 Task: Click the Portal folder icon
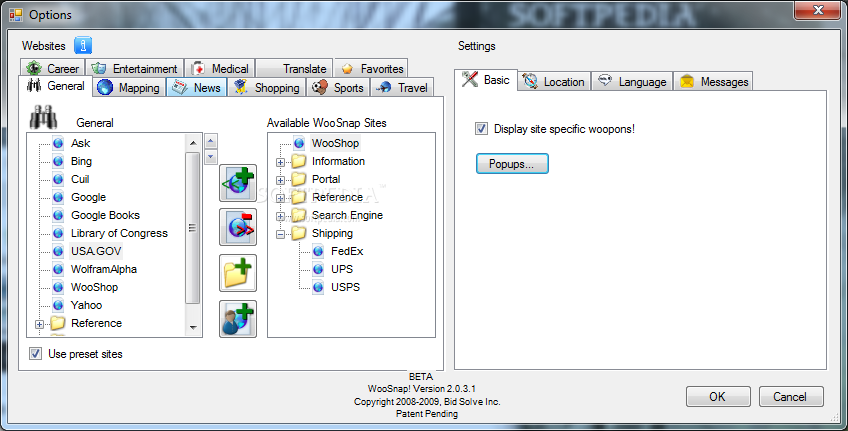[299, 179]
